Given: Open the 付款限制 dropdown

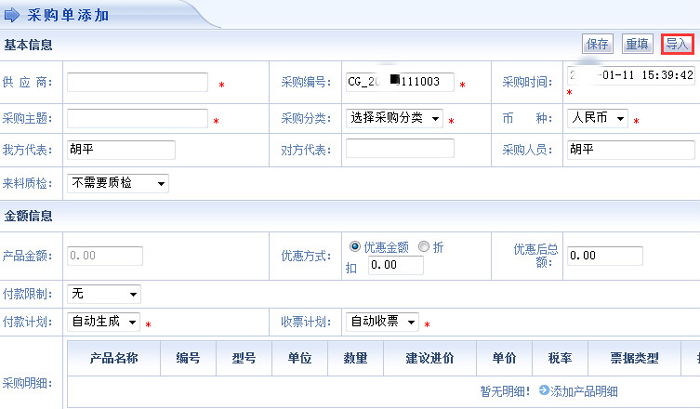Looking at the screenshot, I should [104, 294].
